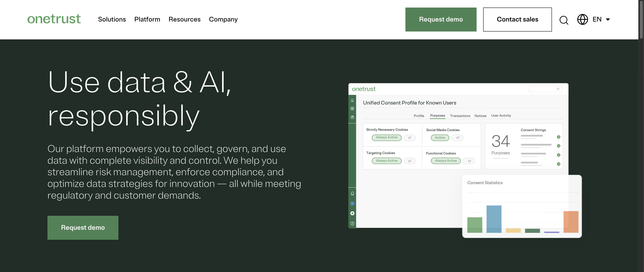Click the bell notification icon in sidebar
Screen dimensions: 644x272
click(352, 193)
